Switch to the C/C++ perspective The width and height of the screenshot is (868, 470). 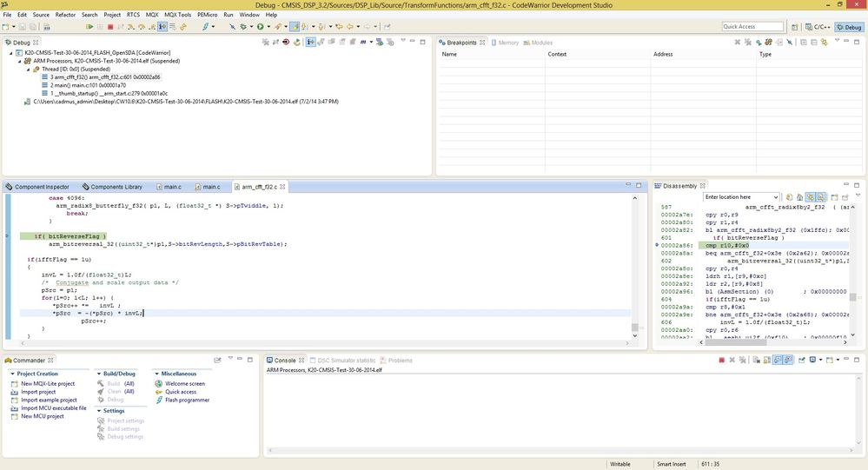818,27
